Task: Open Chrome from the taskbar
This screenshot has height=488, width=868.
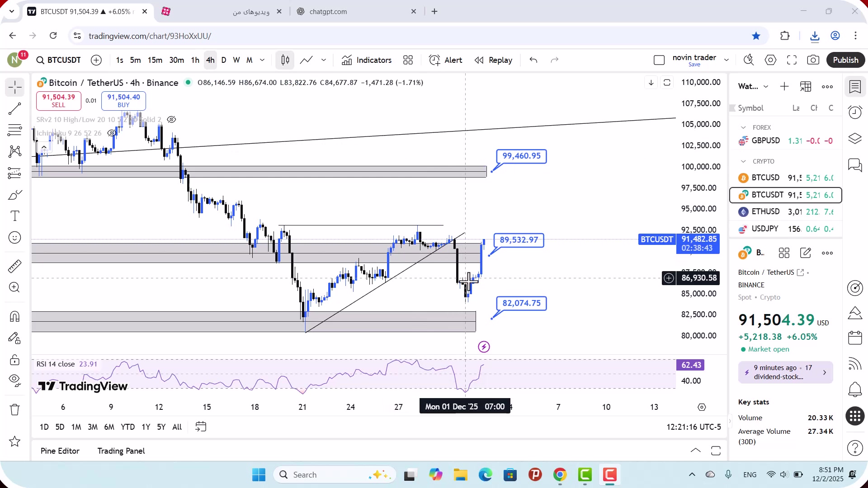Action: point(560,475)
